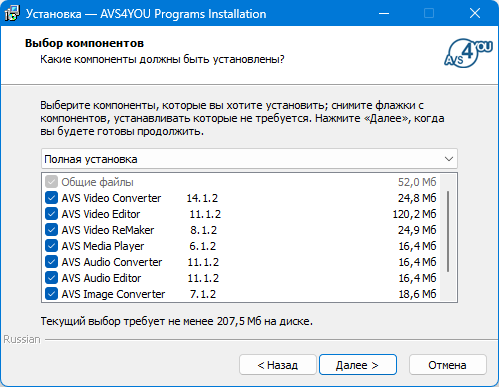Screen dimensions: 499x387
Task: Click the disabled Общие файлы checkbox
Action: point(51,182)
